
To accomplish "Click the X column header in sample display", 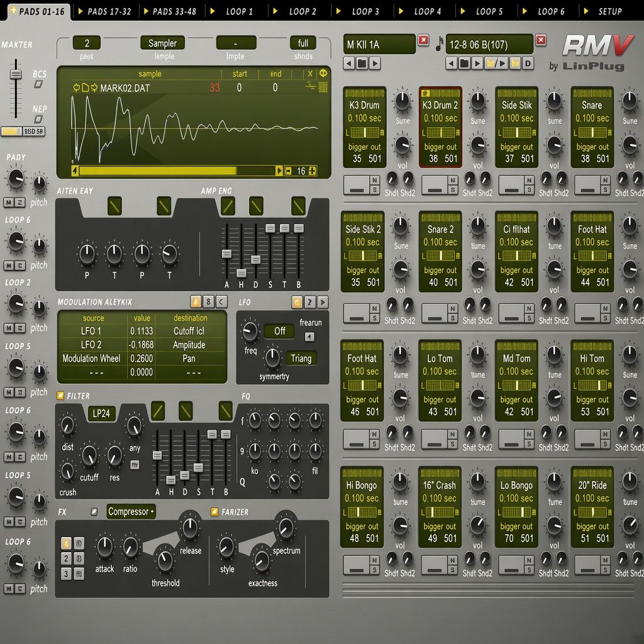I will pyautogui.click(x=310, y=74).
